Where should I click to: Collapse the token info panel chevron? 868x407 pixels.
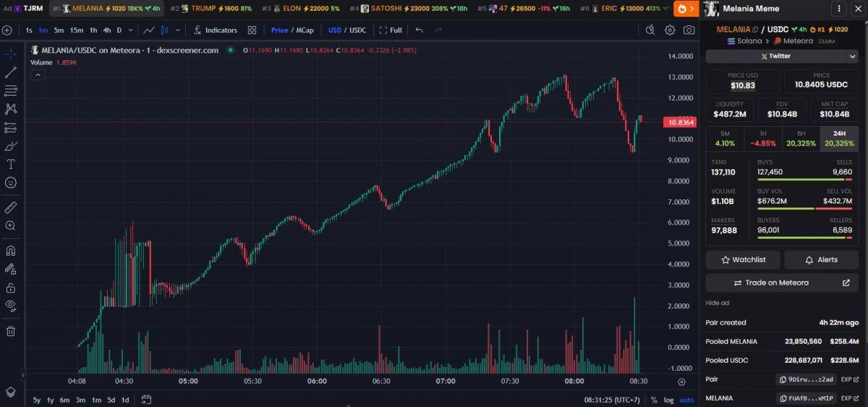click(852, 56)
